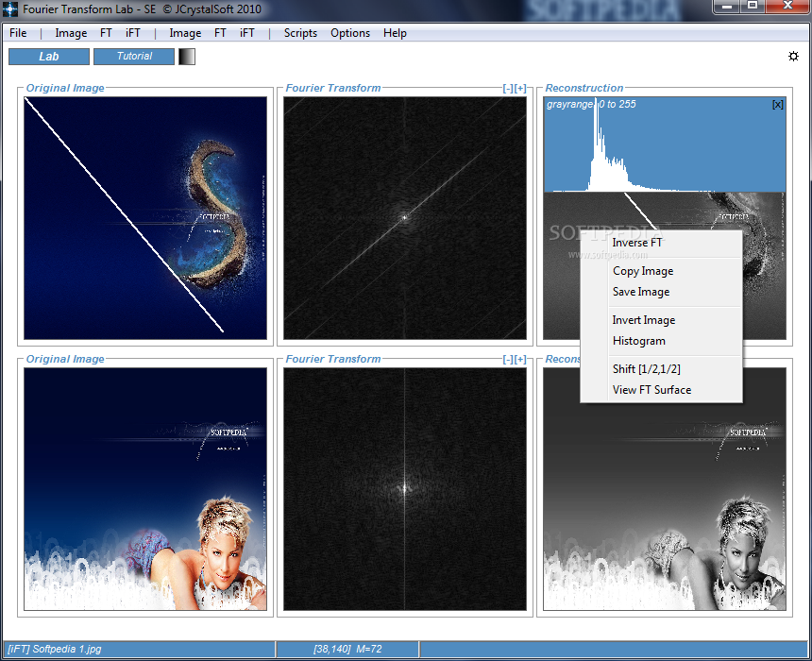Click status bar text '[iFT] Softpedia 1.jpg'

pyautogui.click(x=55, y=649)
